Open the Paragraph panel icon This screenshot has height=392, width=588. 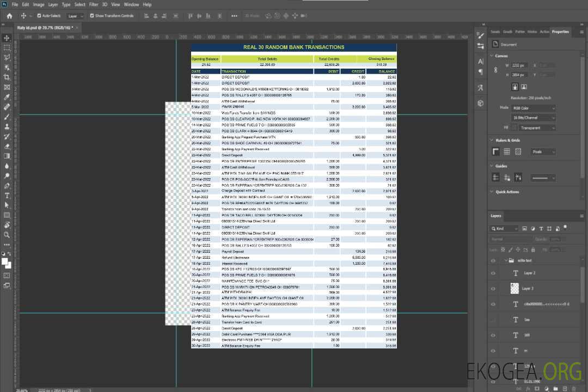point(481,72)
